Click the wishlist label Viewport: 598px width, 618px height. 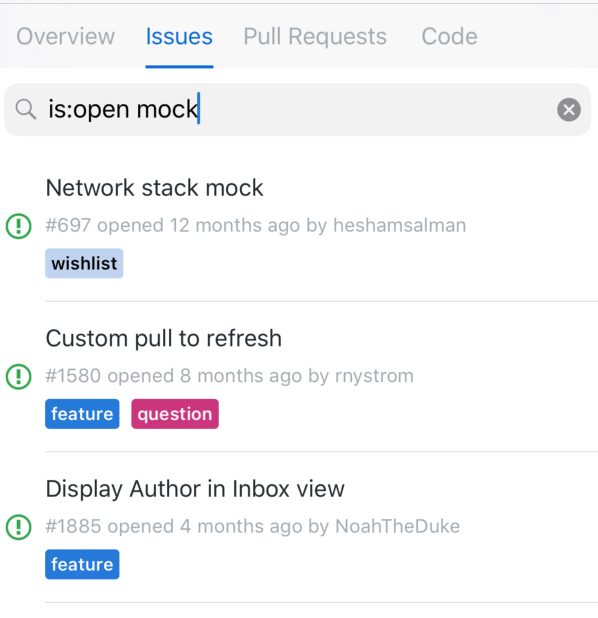coord(84,263)
